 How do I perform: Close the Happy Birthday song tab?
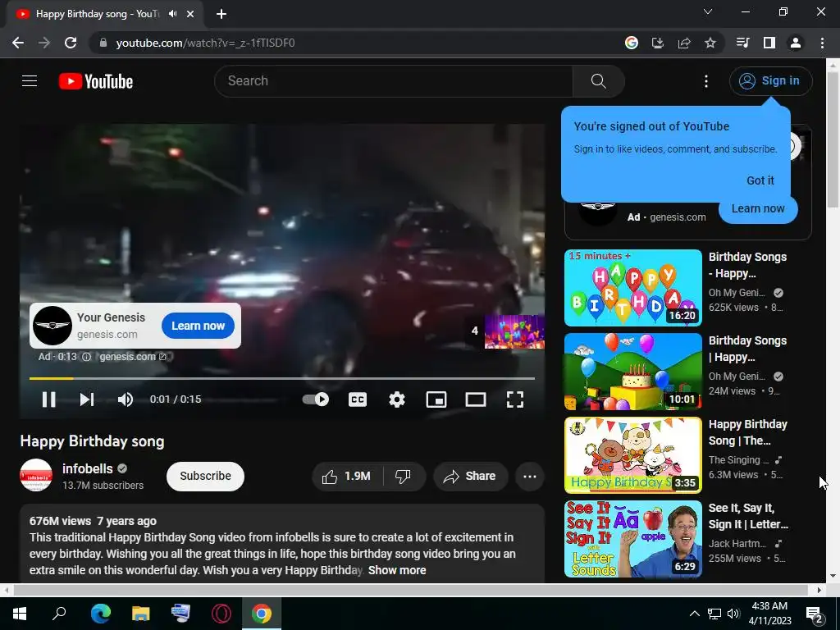pos(190,14)
